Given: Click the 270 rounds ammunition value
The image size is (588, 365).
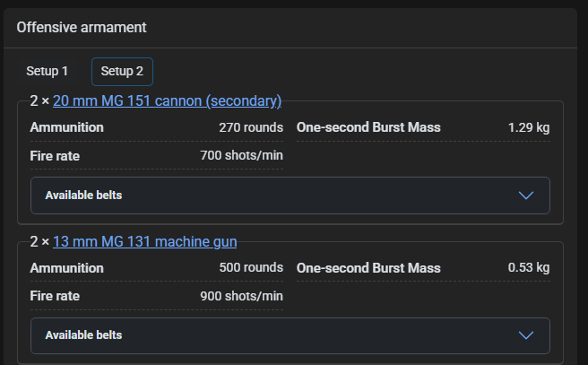Looking at the screenshot, I should pos(251,127).
